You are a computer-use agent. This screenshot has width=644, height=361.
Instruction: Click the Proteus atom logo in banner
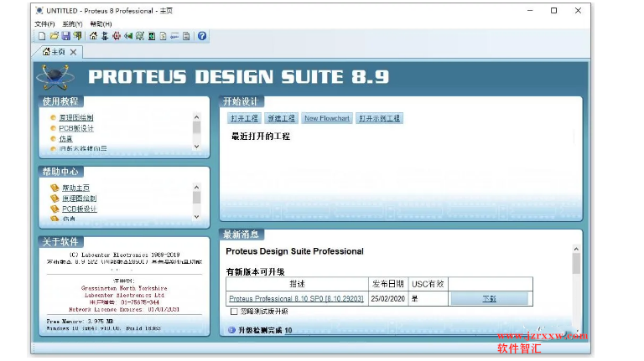[x=55, y=77]
